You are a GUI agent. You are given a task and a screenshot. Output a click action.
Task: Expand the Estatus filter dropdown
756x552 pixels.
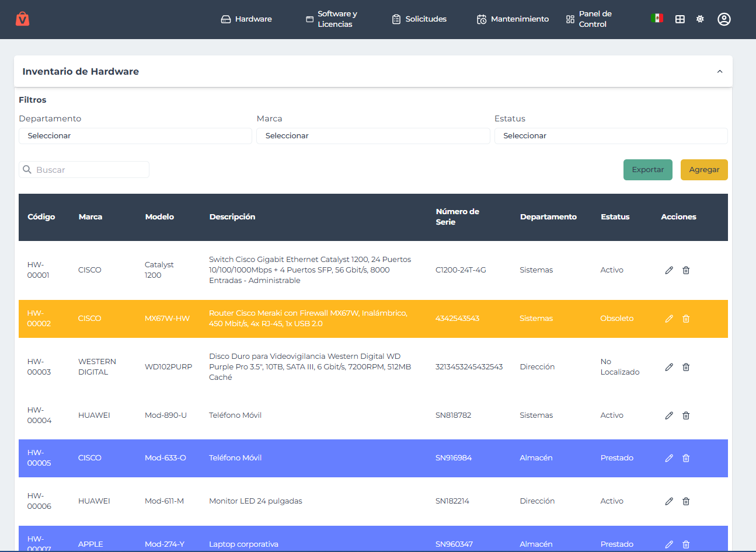pos(611,136)
